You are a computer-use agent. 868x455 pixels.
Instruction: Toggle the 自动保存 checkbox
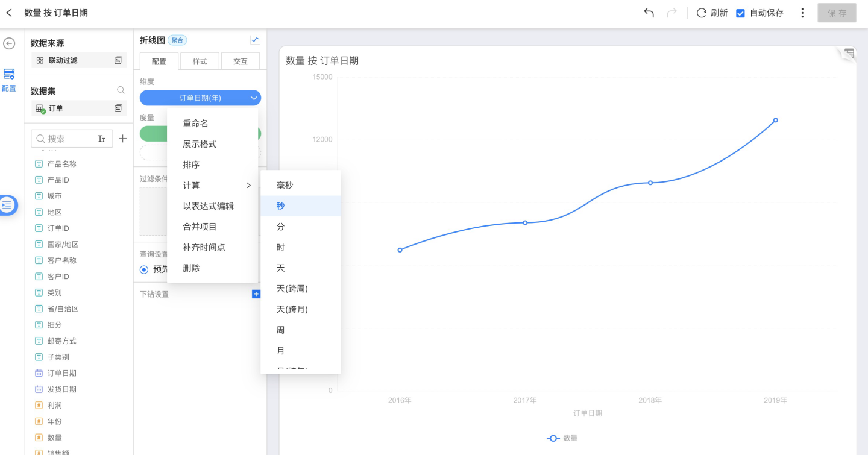pyautogui.click(x=741, y=13)
